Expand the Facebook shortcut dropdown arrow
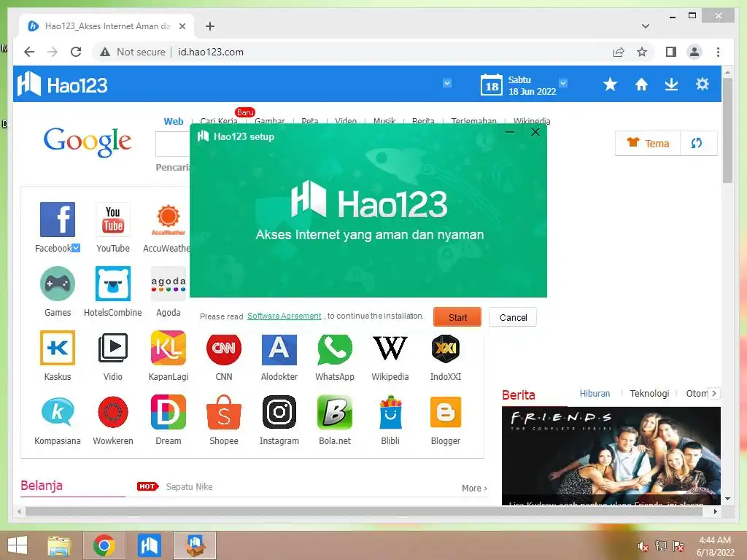This screenshot has width=747, height=560. (x=76, y=248)
